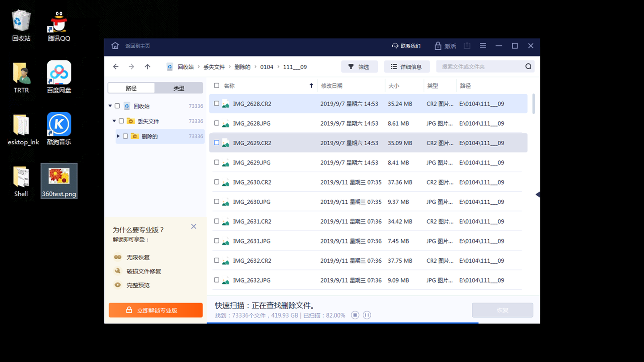
Task: Click the magnifier search icon
Action: [x=528, y=67]
